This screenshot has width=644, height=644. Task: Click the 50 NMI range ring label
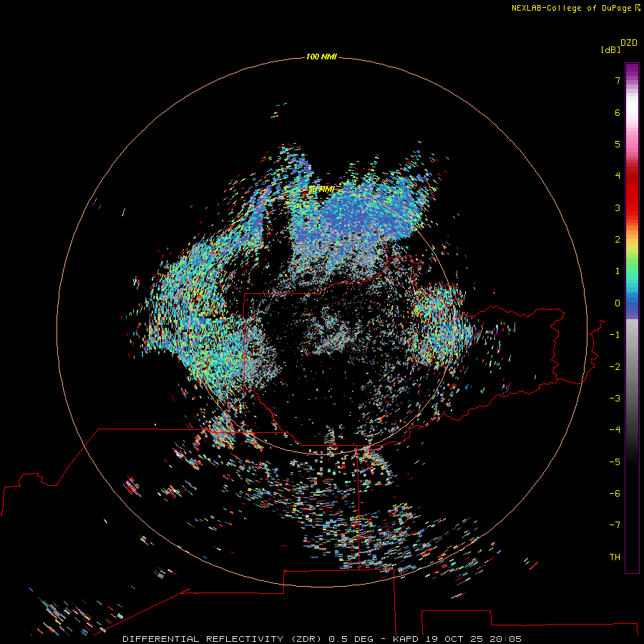[x=321, y=189]
